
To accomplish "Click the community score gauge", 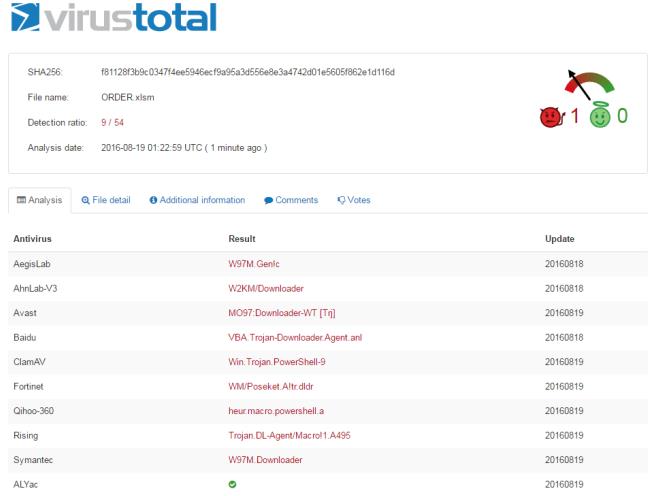I will [x=589, y=84].
